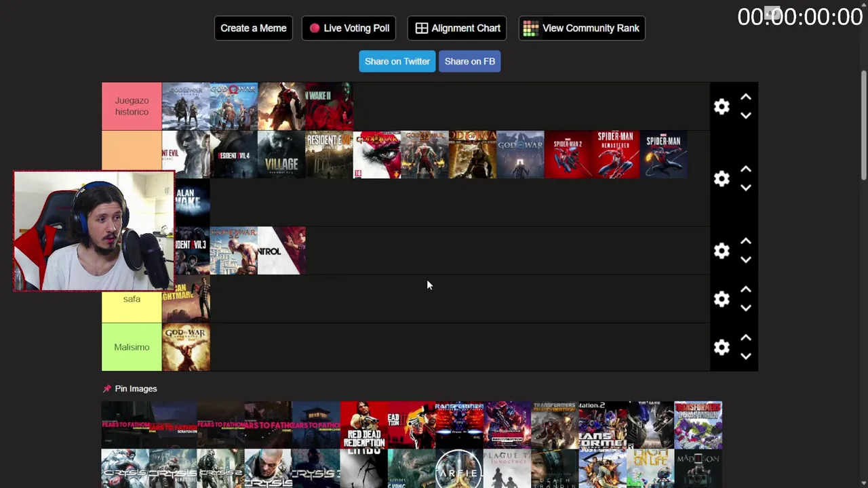Pick the Death Stranding image
Viewport: 868px width, 488px height.
coord(555,469)
